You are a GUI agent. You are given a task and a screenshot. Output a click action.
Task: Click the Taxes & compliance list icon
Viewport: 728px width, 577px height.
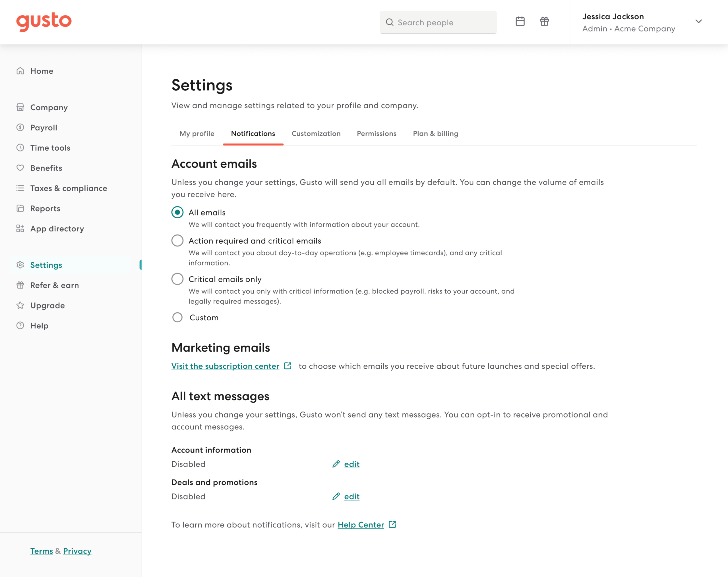[x=20, y=188]
